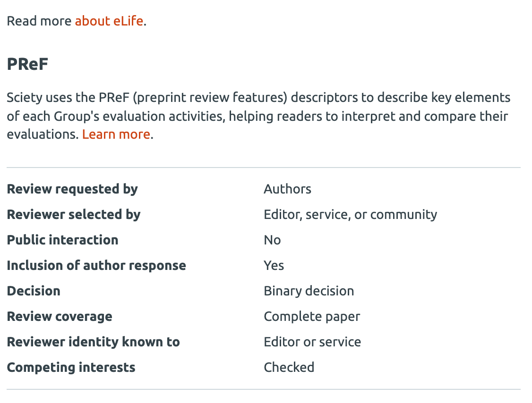Click 'Editor, service, or community' value
The image size is (532, 403).
pyautogui.click(x=350, y=215)
